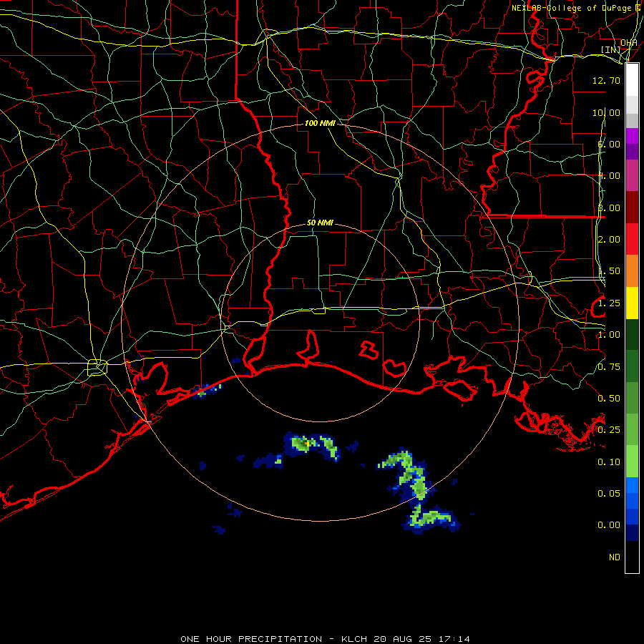The image size is (644, 644).
Task: Pick the darkest green swatch near 1.00
Action: tap(632, 334)
